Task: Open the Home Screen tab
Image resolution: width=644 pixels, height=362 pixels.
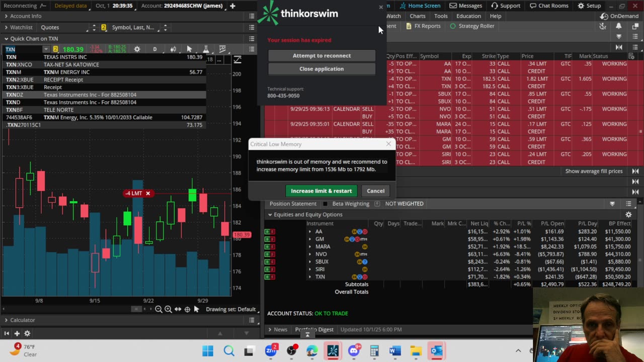Action: pos(420,6)
